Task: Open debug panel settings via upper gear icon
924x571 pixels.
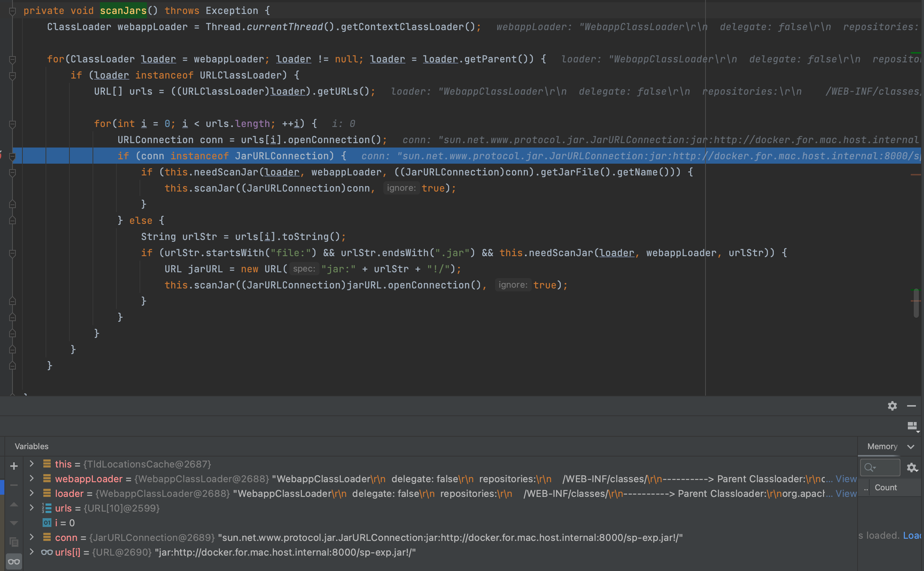Action: tap(892, 405)
